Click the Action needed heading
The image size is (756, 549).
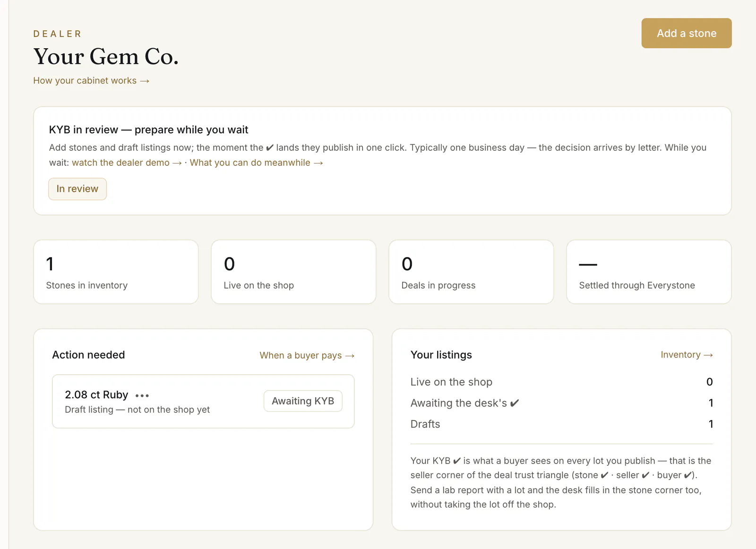88,355
